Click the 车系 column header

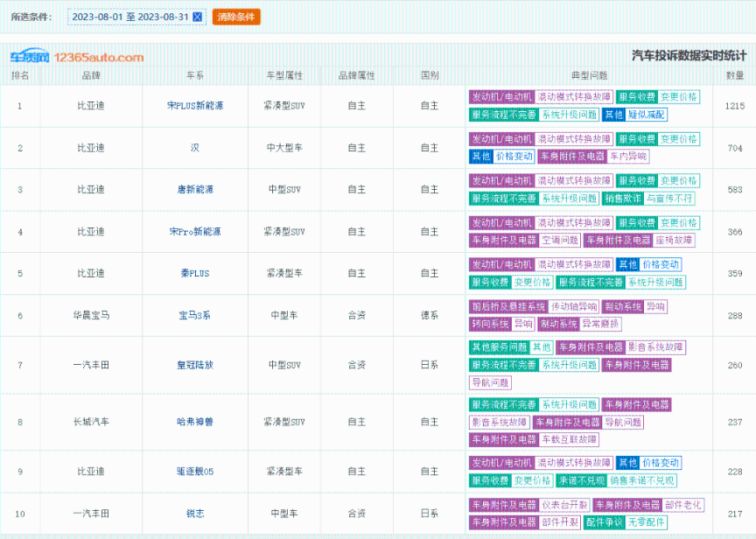coord(195,75)
